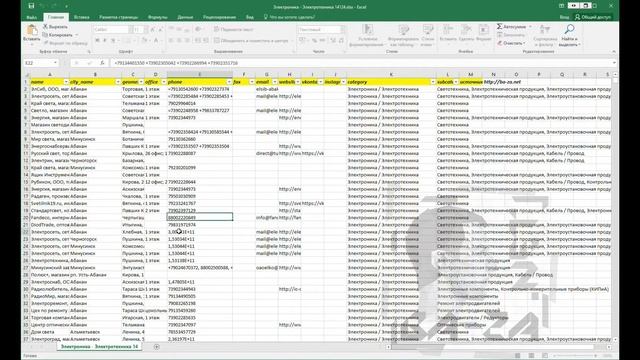Click Форматировать как таблицу icon
This screenshot has height=360, width=640.
pos(404,30)
